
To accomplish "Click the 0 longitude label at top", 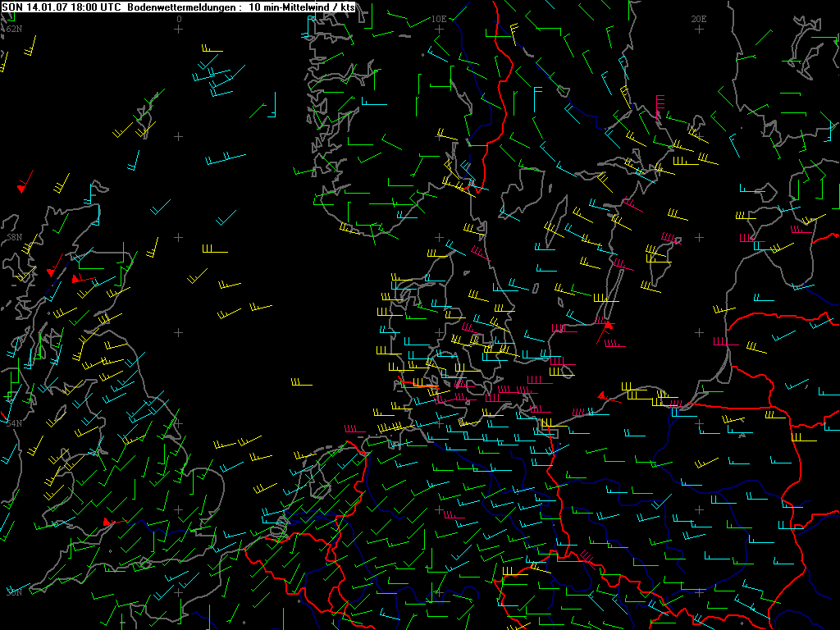I will pyautogui.click(x=180, y=18).
